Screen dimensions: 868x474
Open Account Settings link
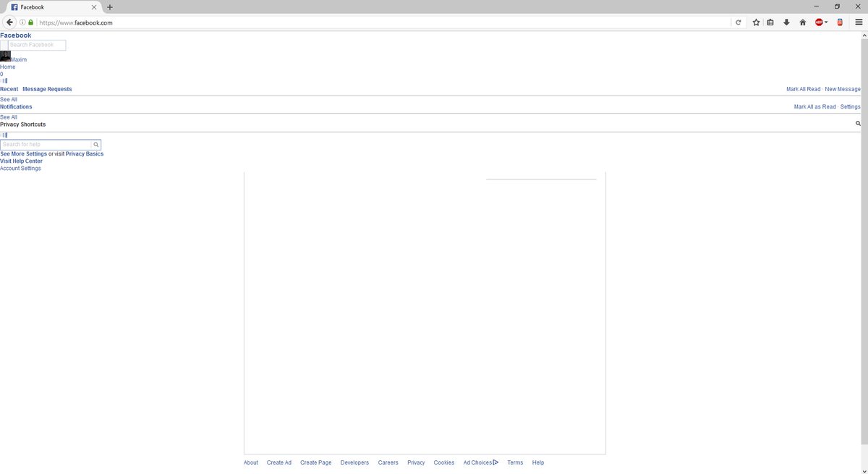tap(20, 169)
